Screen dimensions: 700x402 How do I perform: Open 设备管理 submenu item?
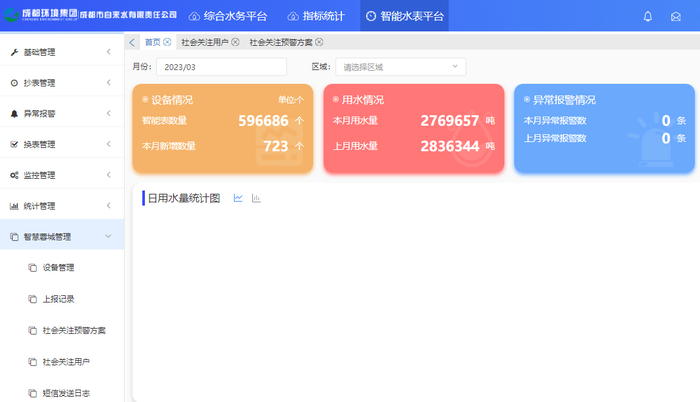click(x=58, y=268)
